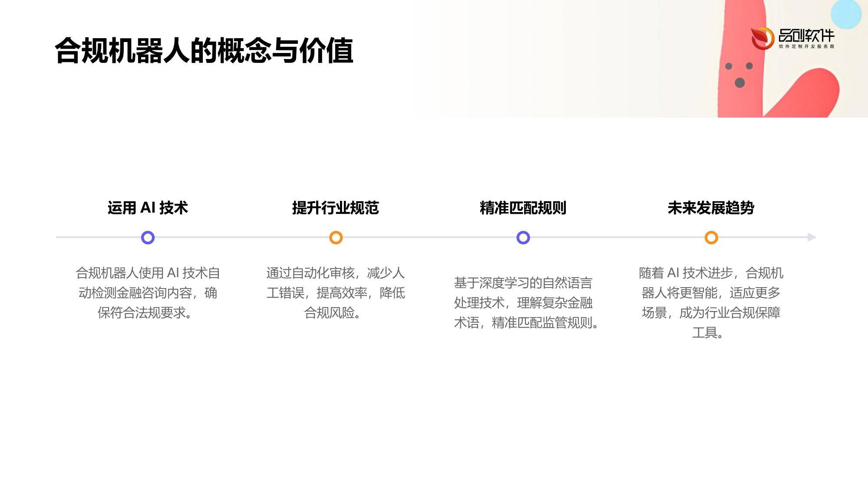
Task: Click the orange marker under 提升行业规范
Action: 336,238
